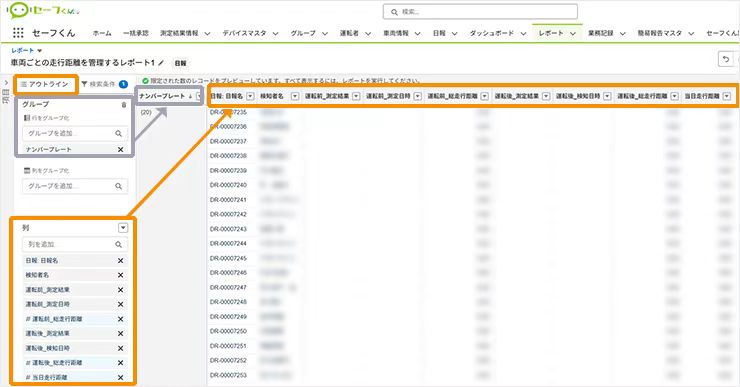Remove 運転前_総走行距離 column from list
Screen dimensions: 740x387
[120, 319]
